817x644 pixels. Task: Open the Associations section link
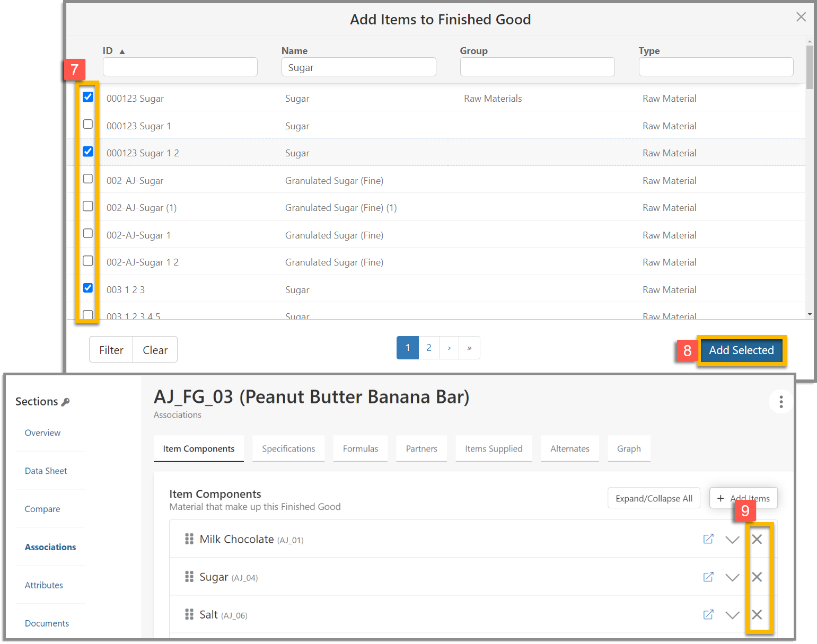pyautogui.click(x=50, y=547)
